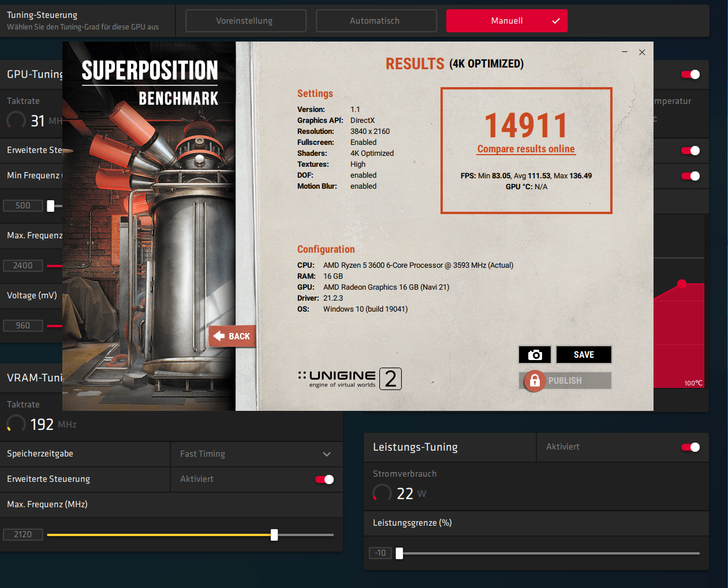The height and width of the screenshot is (588, 728).
Task: Click the locked PUBLISH button
Action: tap(566, 381)
